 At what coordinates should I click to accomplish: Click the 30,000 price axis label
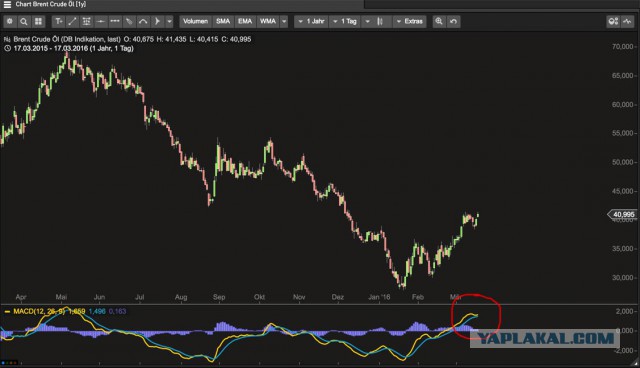(x=623, y=277)
